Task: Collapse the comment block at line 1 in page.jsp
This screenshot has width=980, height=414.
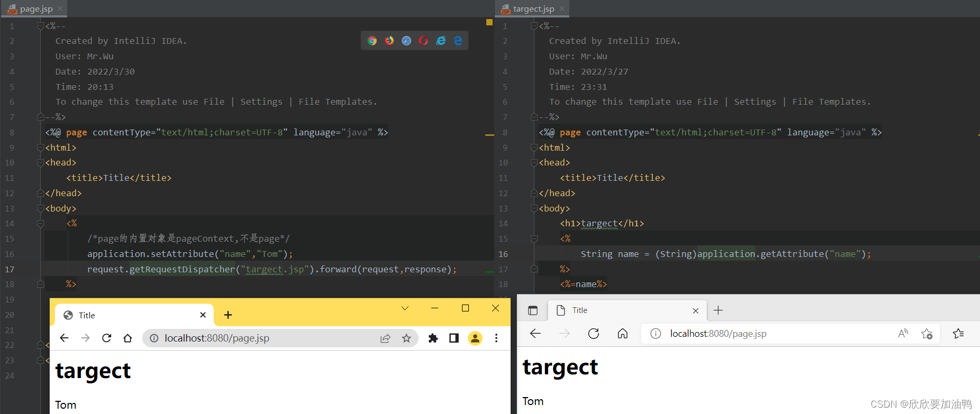Action: pyautogui.click(x=40, y=26)
